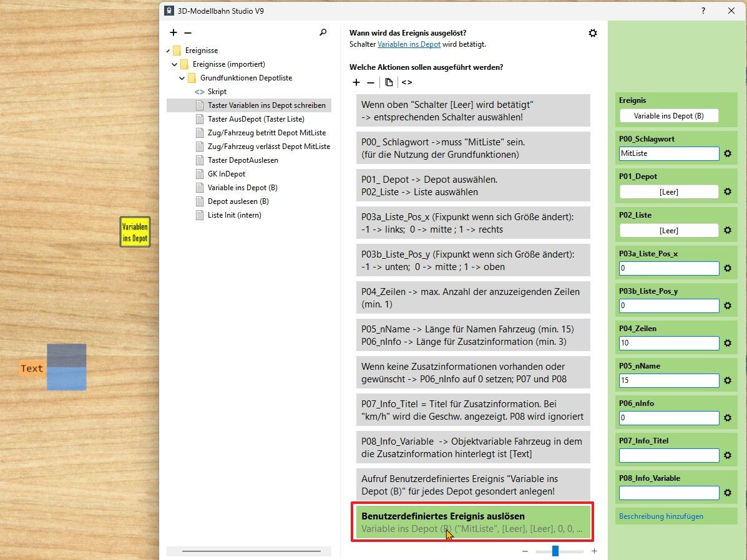Click the 'Variable ins Depot (B)' Ereignis button
747x560 pixels.
[x=669, y=116]
